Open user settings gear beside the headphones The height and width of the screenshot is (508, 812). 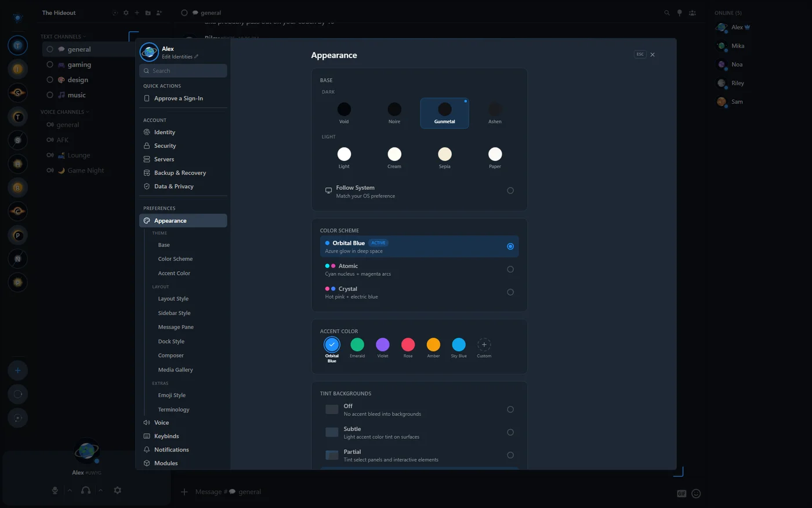(117, 491)
